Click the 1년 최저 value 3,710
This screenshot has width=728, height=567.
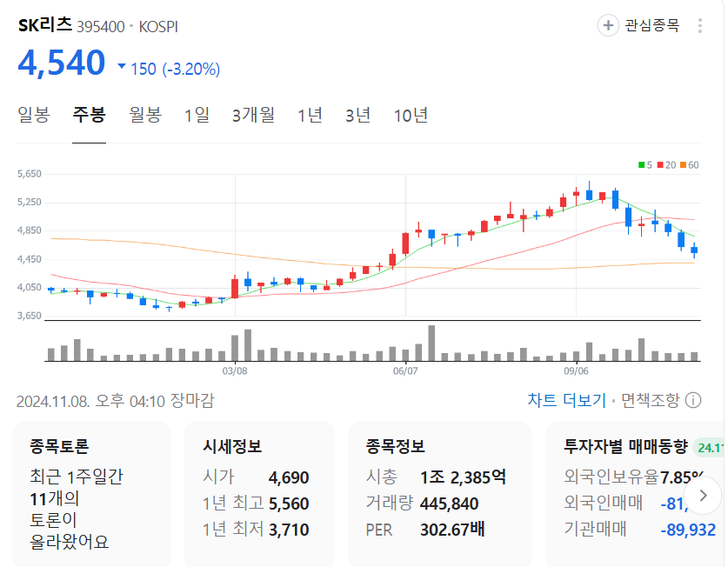(x=289, y=530)
